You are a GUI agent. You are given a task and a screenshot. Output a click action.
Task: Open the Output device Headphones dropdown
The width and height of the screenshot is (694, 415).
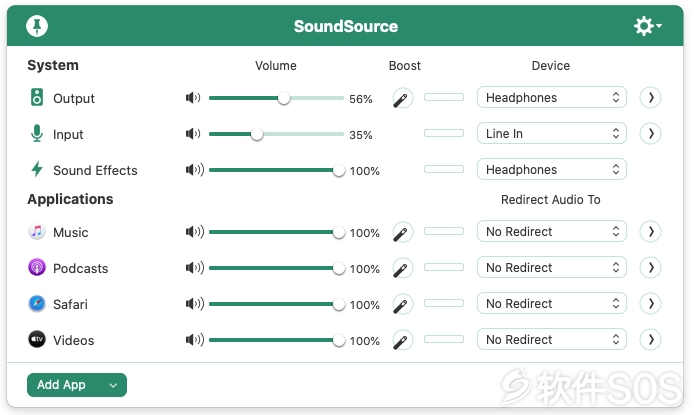tap(551, 97)
